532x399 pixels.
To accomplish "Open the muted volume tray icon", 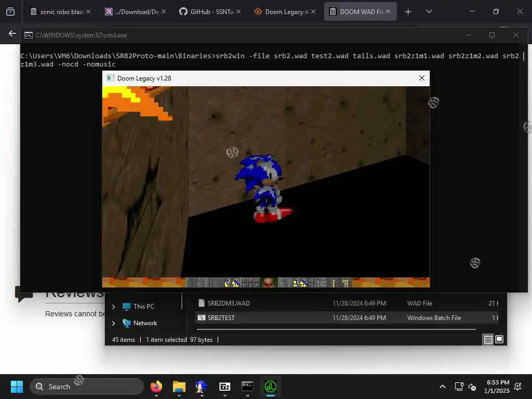I will click(x=472, y=387).
